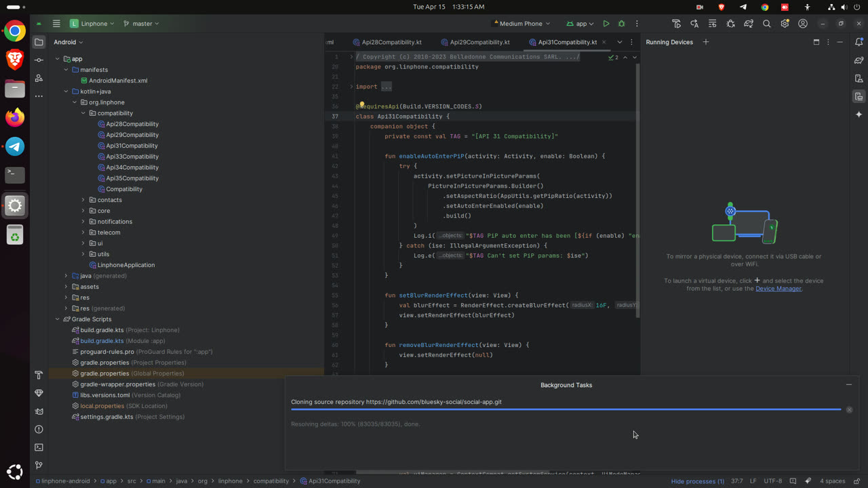Debug the app with bug icon
Viewport: 868px width, 488px height.
coord(621,24)
